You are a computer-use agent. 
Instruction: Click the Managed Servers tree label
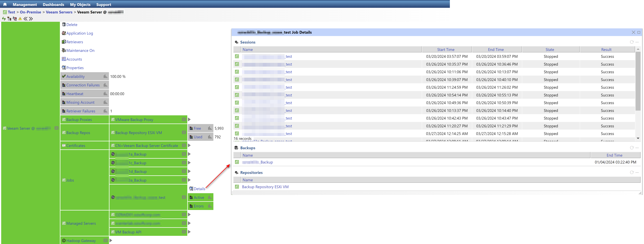(x=81, y=223)
